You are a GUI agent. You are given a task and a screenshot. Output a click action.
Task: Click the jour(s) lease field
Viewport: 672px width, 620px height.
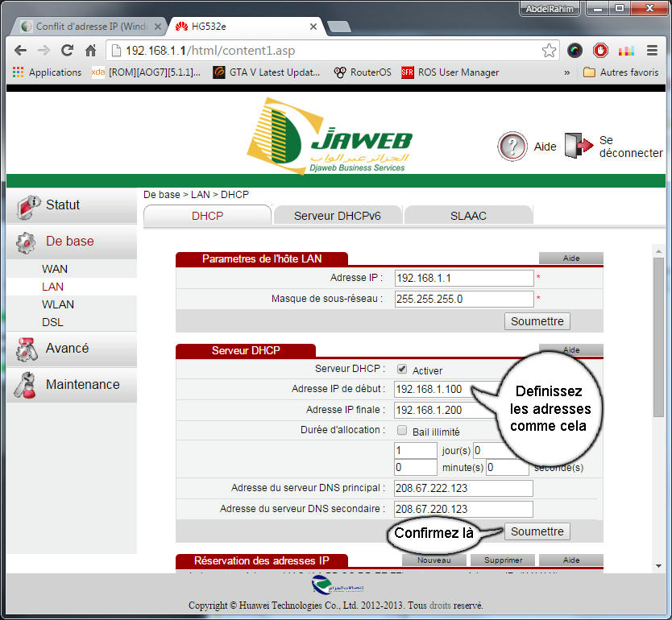click(415, 450)
